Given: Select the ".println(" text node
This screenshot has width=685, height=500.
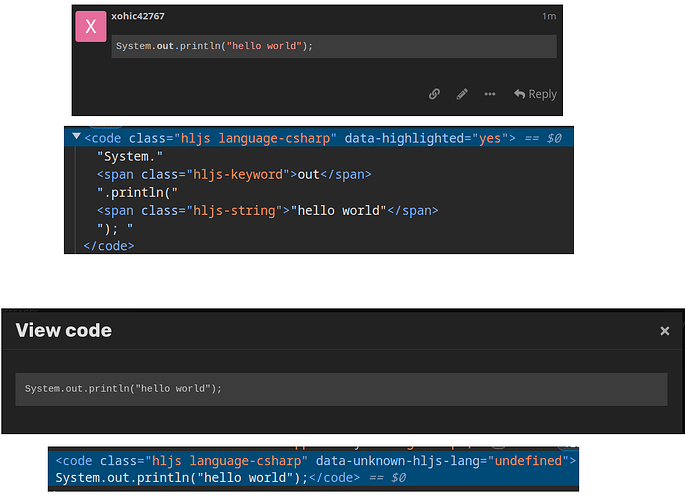Looking at the screenshot, I should 137,193.
